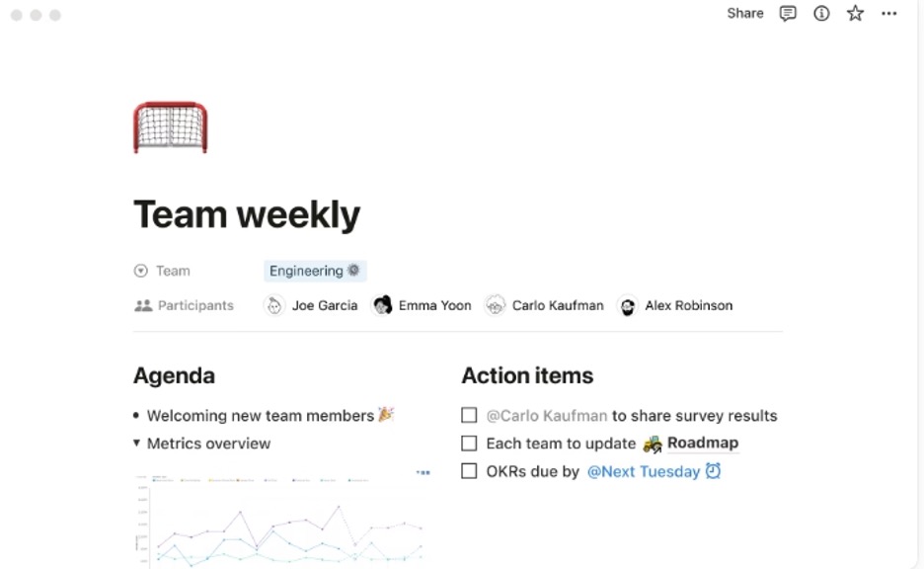Screen dimensions: 924x569
Task: Click the Share button
Action: click(744, 14)
